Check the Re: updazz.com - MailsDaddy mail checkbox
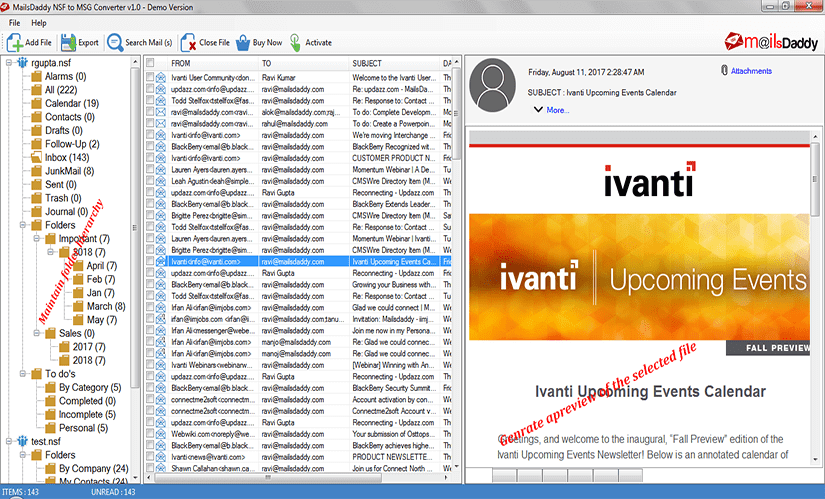Image resolution: width=825 pixels, height=499 pixels. (150, 89)
